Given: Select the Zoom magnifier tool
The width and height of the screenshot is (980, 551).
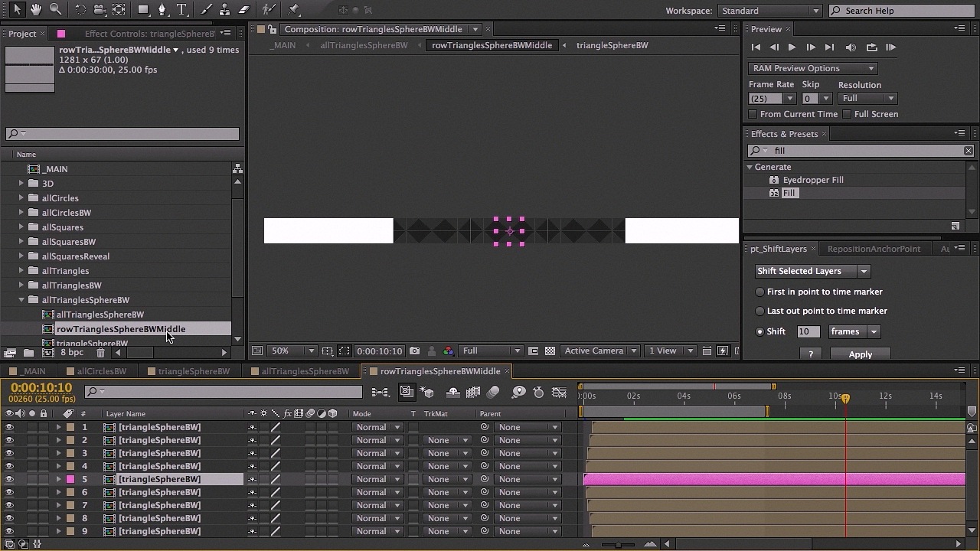Looking at the screenshot, I should point(55,10).
